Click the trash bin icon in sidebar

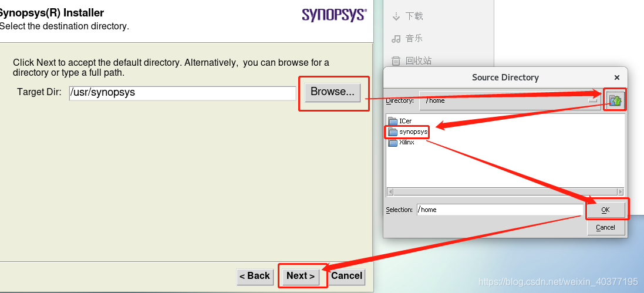[396, 61]
